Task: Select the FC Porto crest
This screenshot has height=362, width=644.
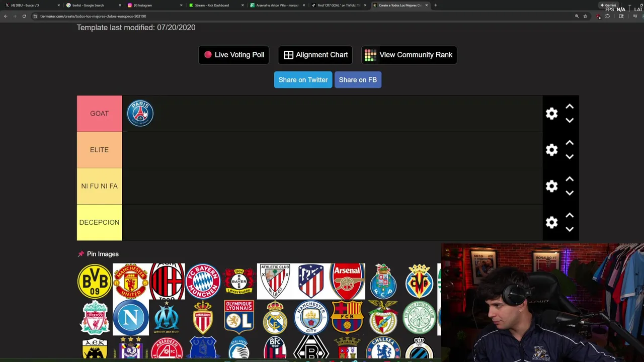Action: [383, 281]
